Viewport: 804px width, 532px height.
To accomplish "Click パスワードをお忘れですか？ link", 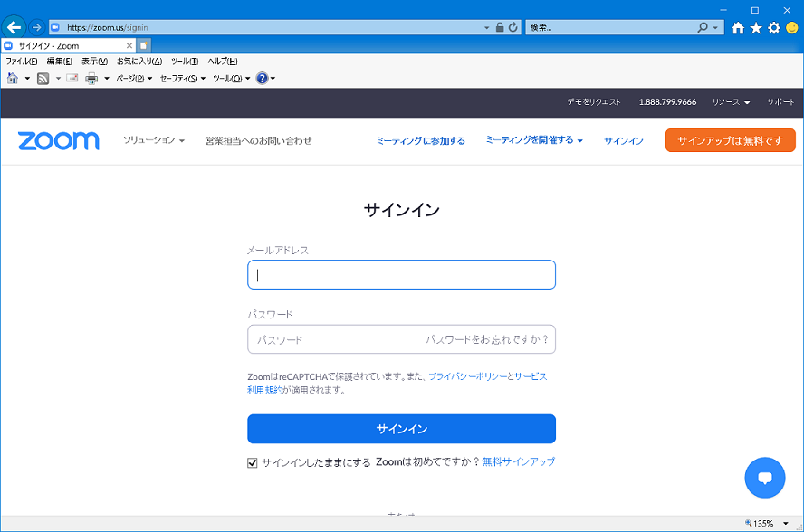I will pyautogui.click(x=488, y=339).
